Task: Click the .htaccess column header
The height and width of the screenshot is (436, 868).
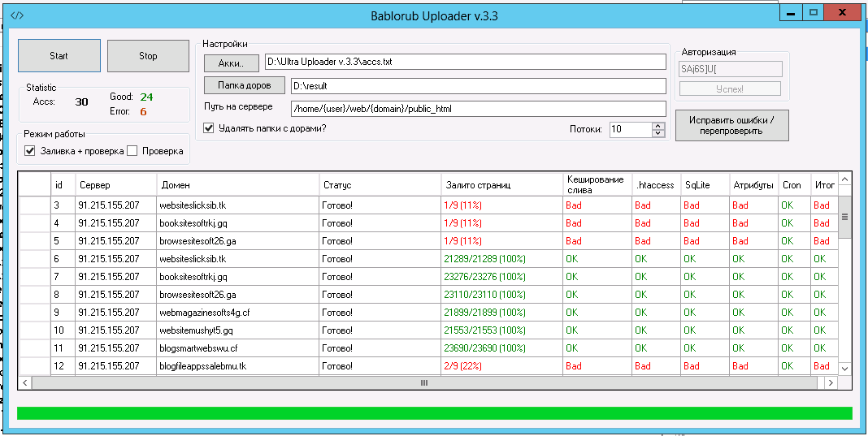Action: coord(656,185)
